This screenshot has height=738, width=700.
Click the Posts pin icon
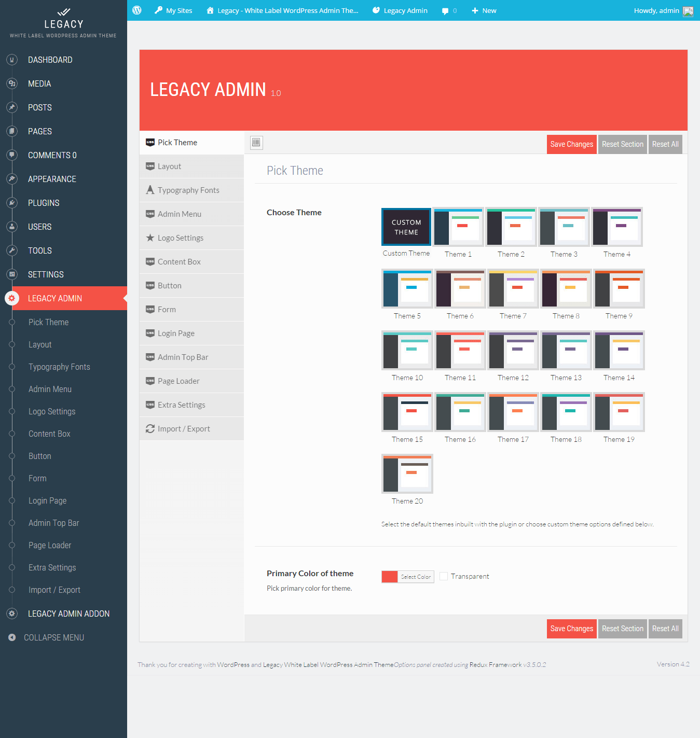(x=12, y=107)
